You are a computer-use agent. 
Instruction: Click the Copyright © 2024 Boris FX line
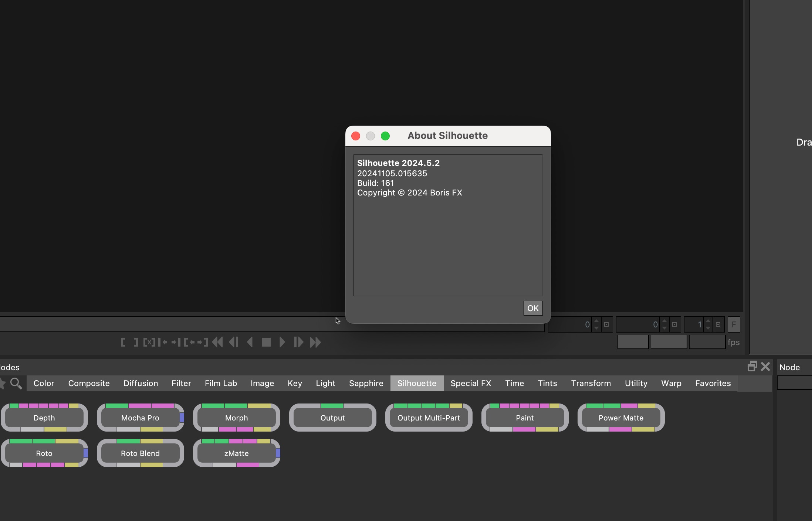pos(410,193)
